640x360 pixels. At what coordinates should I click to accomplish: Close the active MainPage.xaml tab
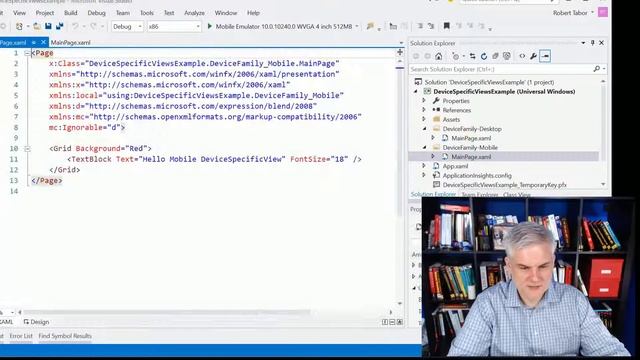point(44,42)
